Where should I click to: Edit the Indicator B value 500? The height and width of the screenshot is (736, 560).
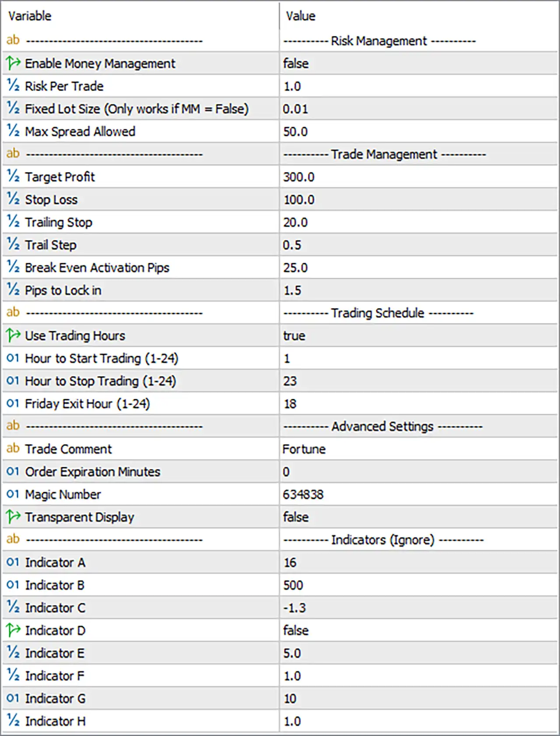293,585
